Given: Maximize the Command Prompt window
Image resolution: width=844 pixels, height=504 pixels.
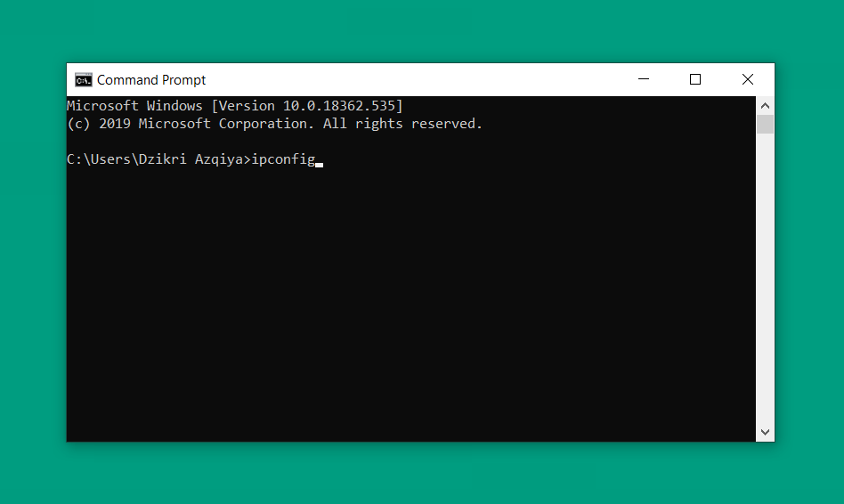Looking at the screenshot, I should pos(695,79).
